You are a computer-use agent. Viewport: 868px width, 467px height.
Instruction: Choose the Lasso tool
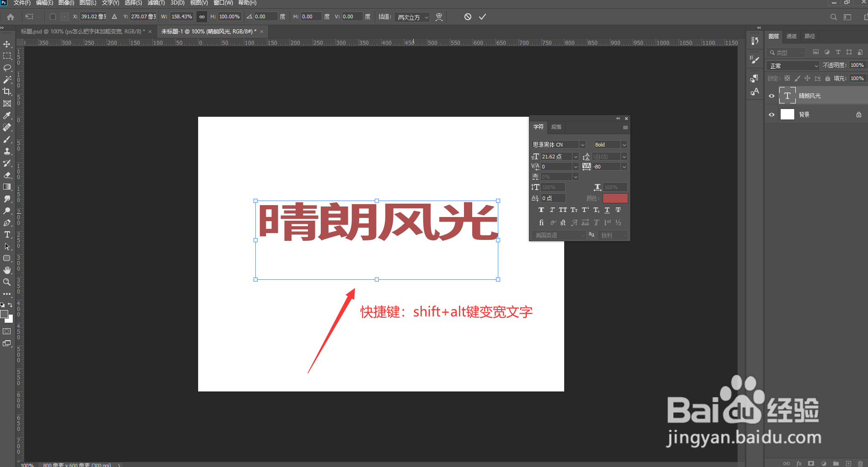pyautogui.click(x=7, y=68)
